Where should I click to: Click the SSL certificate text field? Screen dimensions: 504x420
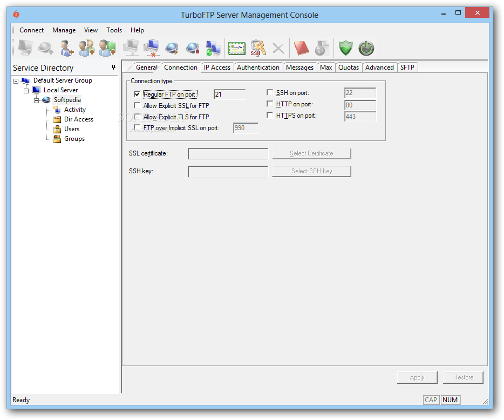point(228,154)
